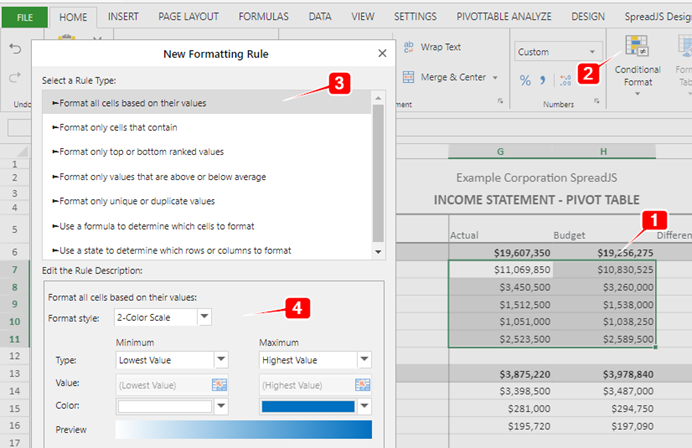Switch to the HOME tab
This screenshot has width=692, height=448.
pyautogui.click(x=73, y=17)
